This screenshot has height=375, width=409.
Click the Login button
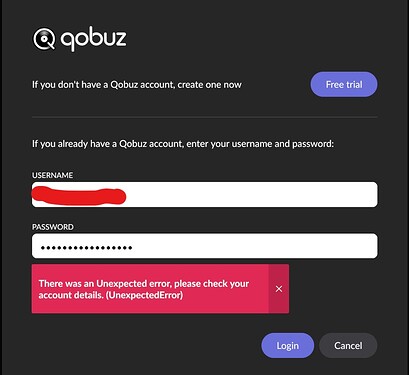[288, 346]
